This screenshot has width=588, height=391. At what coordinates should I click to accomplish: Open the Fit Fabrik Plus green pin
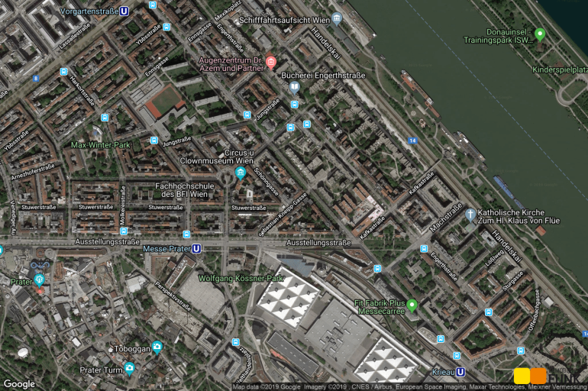412,305
